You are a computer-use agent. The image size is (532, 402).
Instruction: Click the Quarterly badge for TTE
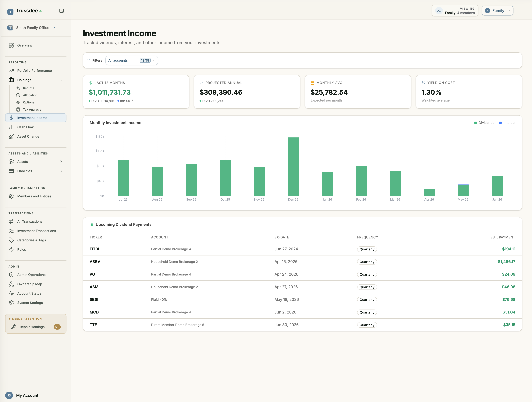point(367,325)
